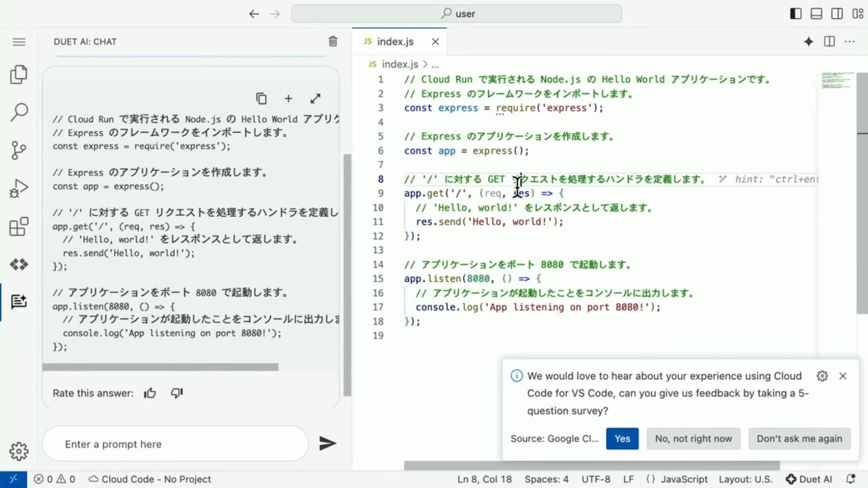The width and height of the screenshot is (868, 488).
Task: Open the Source Control view icon
Action: tap(19, 150)
